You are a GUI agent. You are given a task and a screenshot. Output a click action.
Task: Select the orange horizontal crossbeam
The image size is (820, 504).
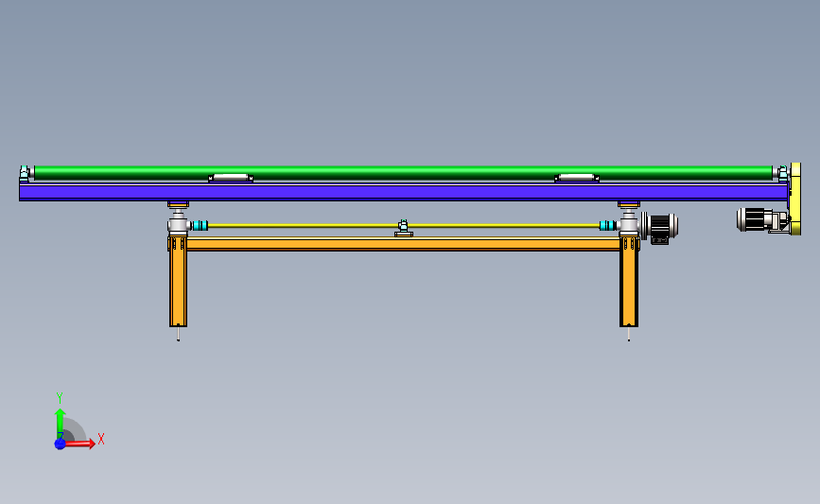point(403,244)
